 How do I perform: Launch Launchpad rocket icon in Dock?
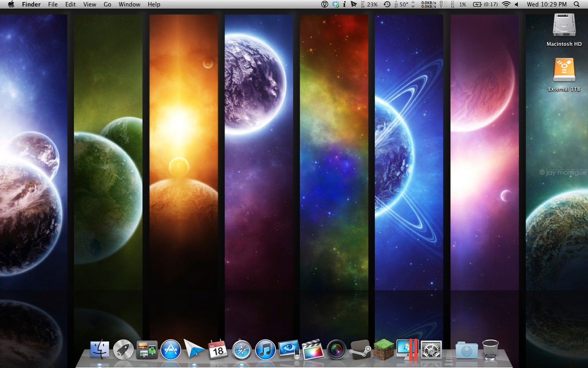tap(123, 350)
